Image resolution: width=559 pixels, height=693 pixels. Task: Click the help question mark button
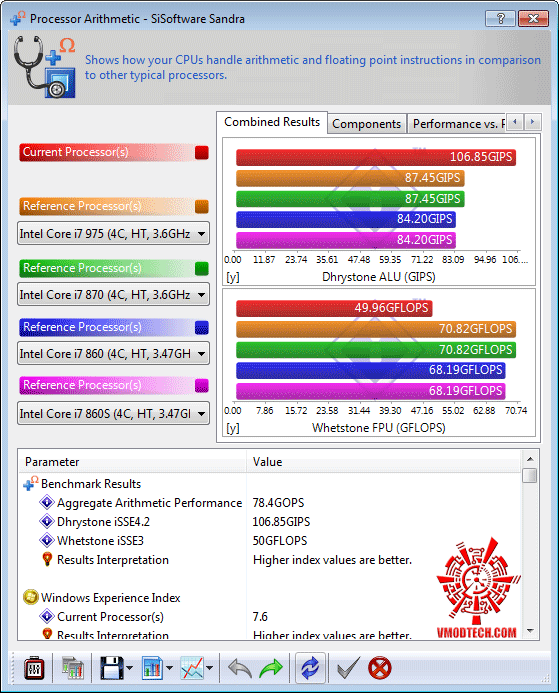pyautogui.click(x=500, y=19)
